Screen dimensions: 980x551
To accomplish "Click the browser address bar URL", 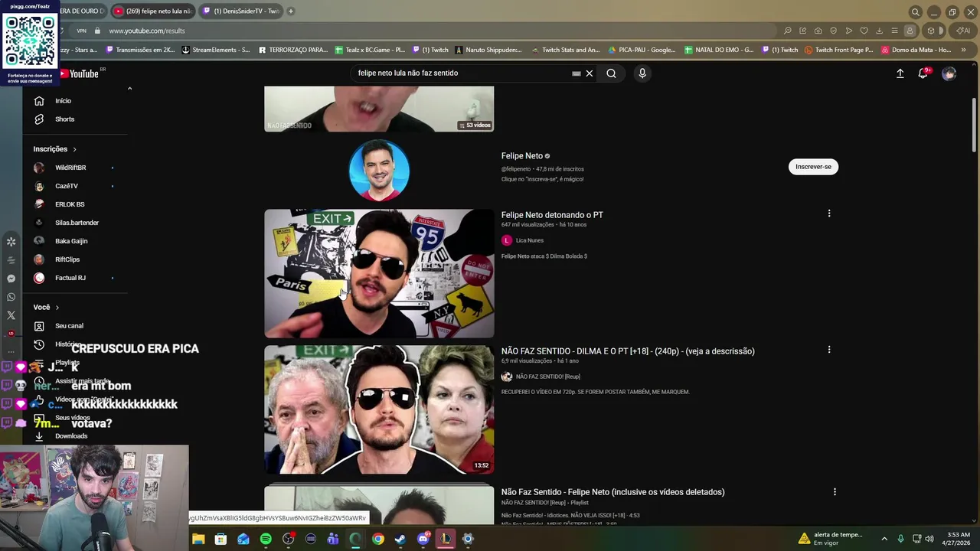I will coord(146,31).
